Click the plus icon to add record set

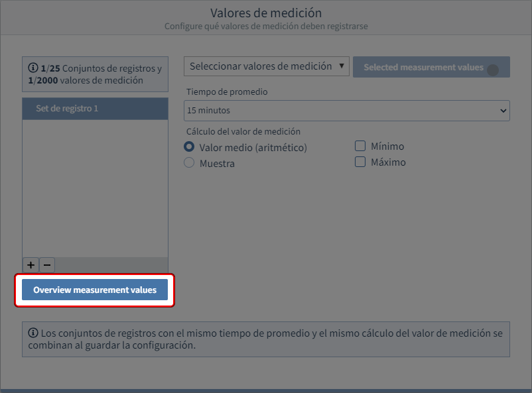tap(31, 265)
